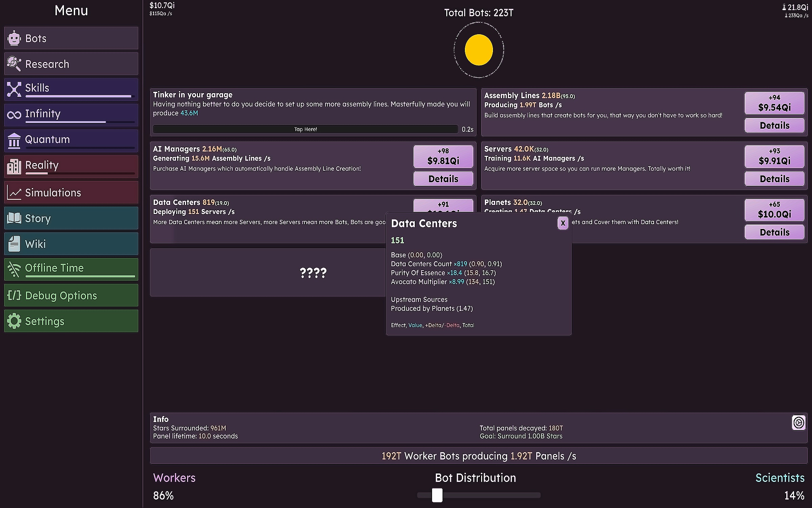This screenshot has height=508, width=812.
Task: Click the Infinity loop icon
Action: pyautogui.click(x=14, y=115)
